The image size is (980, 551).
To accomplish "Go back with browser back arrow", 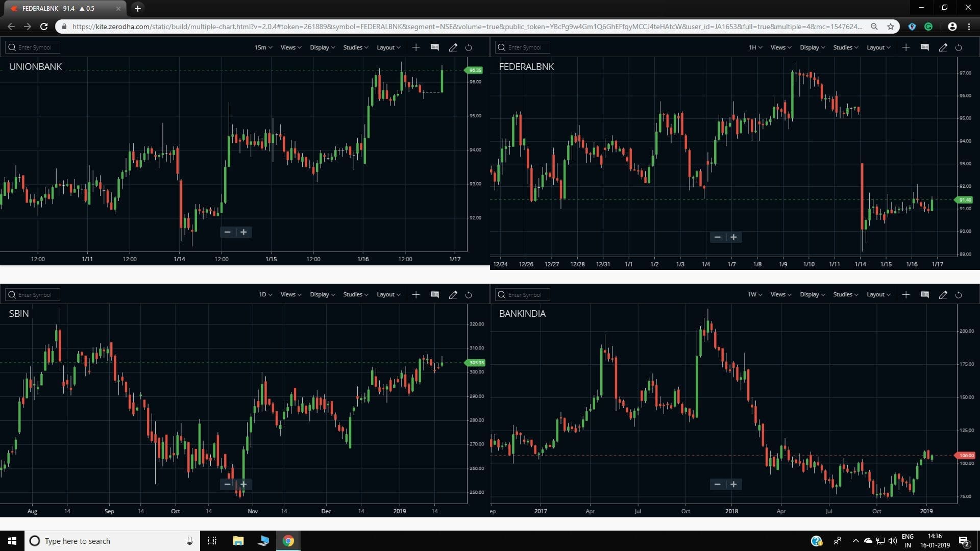I will 11,27.
